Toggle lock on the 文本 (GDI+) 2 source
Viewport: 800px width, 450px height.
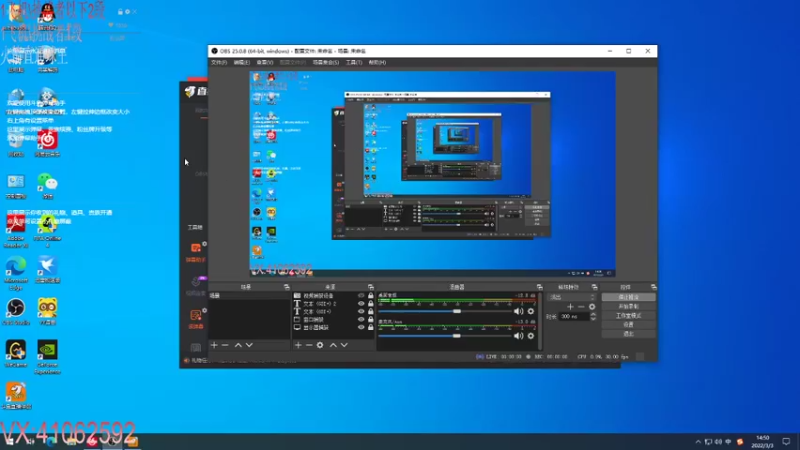point(371,304)
